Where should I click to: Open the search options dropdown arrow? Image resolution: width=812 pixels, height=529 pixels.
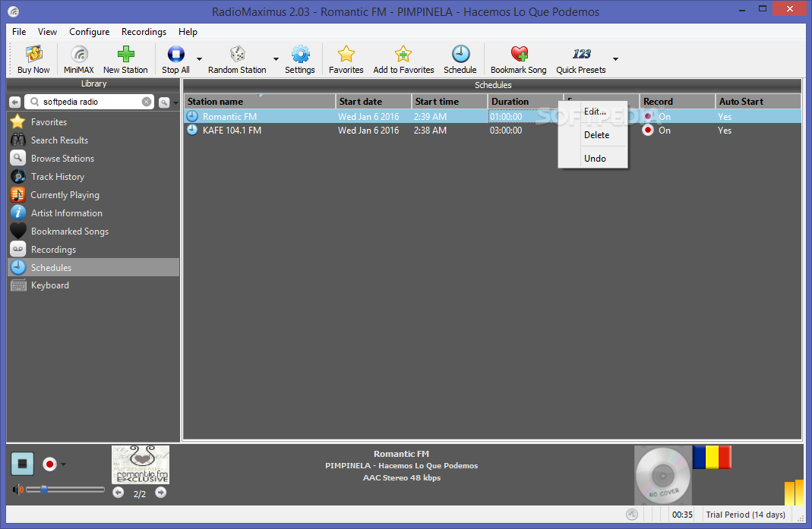click(x=176, y=102)
